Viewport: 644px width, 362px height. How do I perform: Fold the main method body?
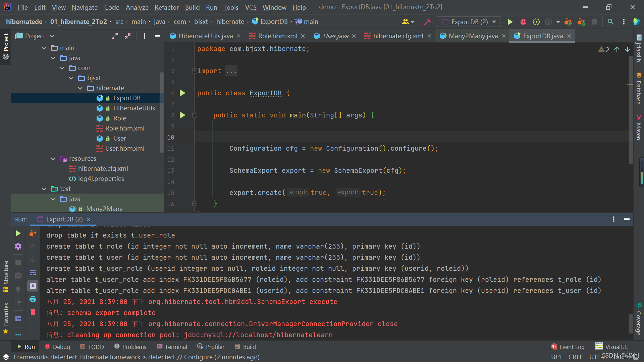[x=194, y=115]
